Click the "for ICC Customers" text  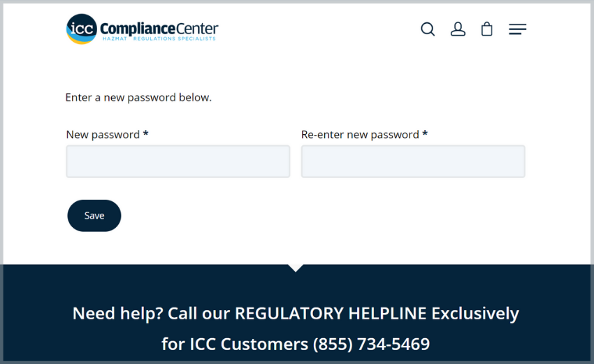tap(235, 344)
